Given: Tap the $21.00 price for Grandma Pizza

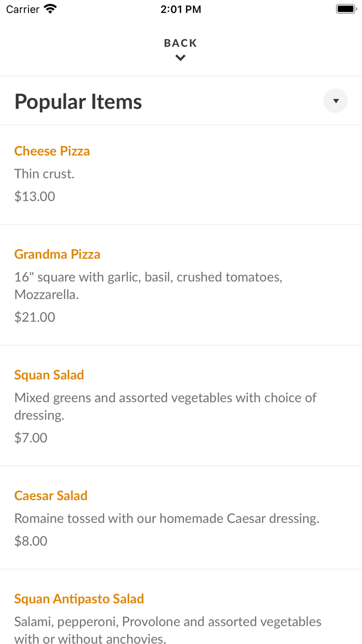Looking at the screenshot, I should [x=34, y=316].
